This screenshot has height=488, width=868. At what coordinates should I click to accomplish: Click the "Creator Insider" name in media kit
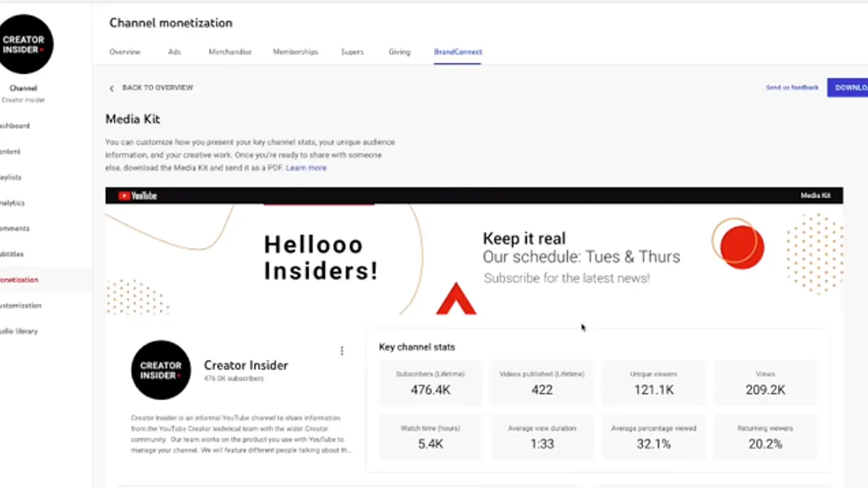(x=246, y=365)
